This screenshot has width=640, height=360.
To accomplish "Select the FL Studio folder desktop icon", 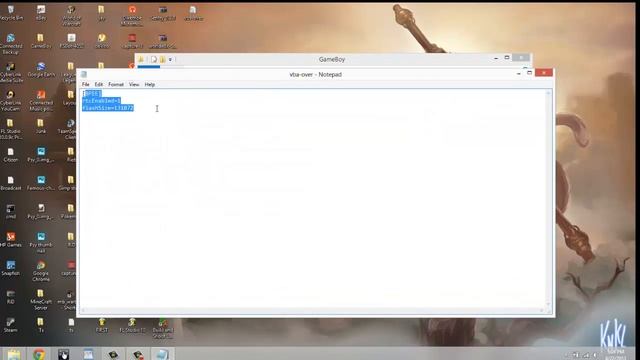I will 11,129.
